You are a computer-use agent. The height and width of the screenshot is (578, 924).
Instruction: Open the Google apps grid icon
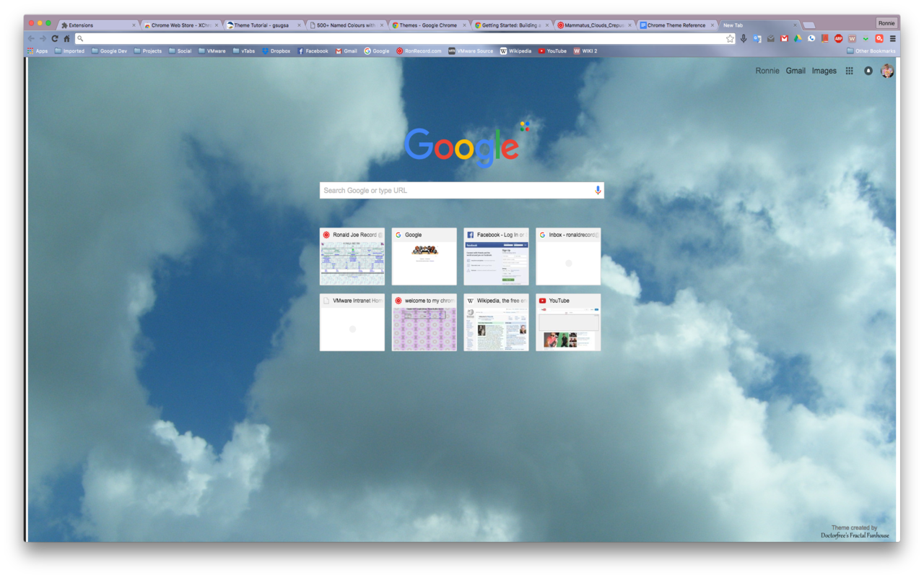point(849,71)
